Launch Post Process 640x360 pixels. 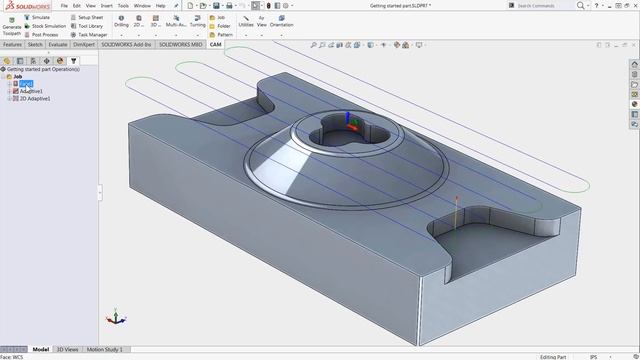[41, 35]
